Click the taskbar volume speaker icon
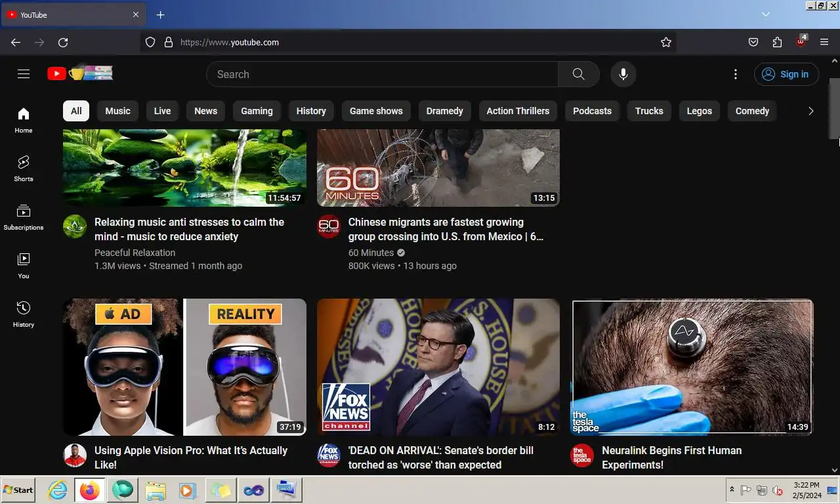This screenshot has width=840, height=504. (x=777, y=490)
